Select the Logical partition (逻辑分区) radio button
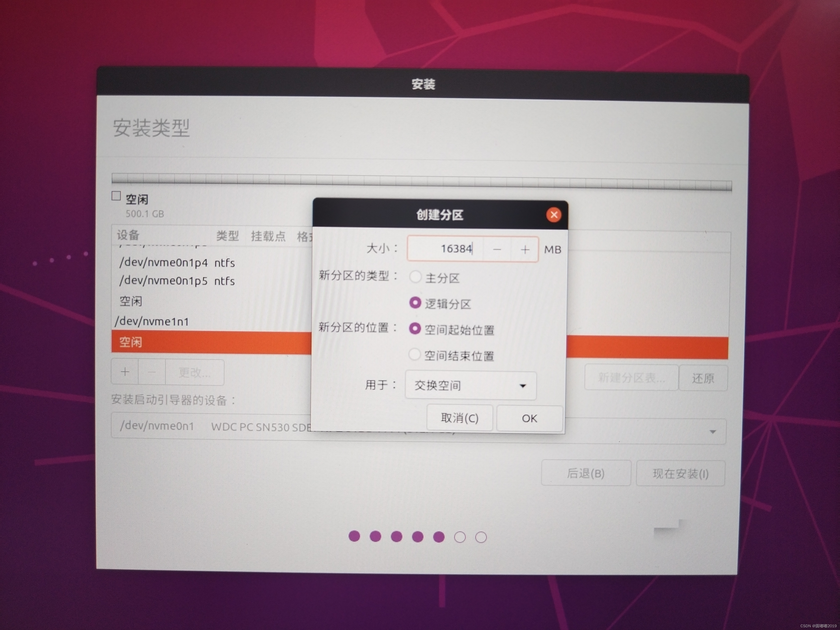This screenshot has height=630, width=840. pyautogui.click(x=415, y=303)
